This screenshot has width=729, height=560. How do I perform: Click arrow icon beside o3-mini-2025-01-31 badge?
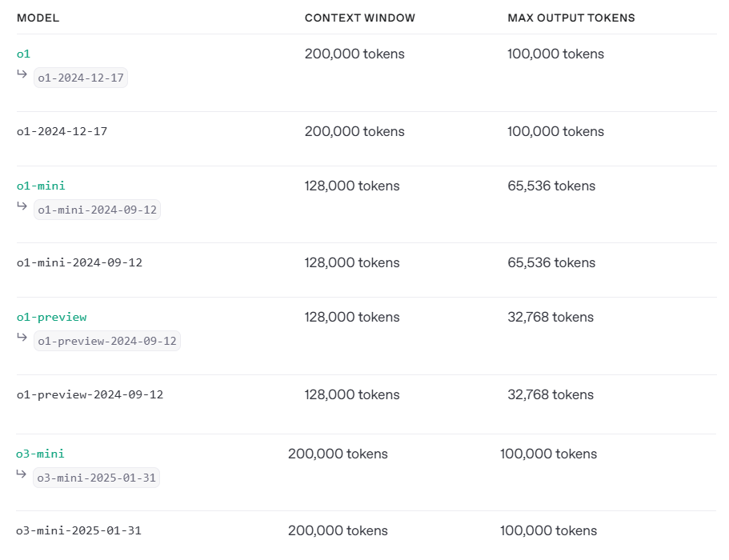(21, 474)
